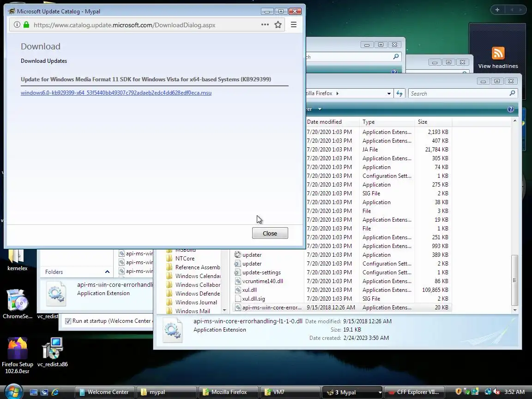532x399 pixels.
Task: Select the Reference Assemblies folder in tree
Action: tap(193, 267)
